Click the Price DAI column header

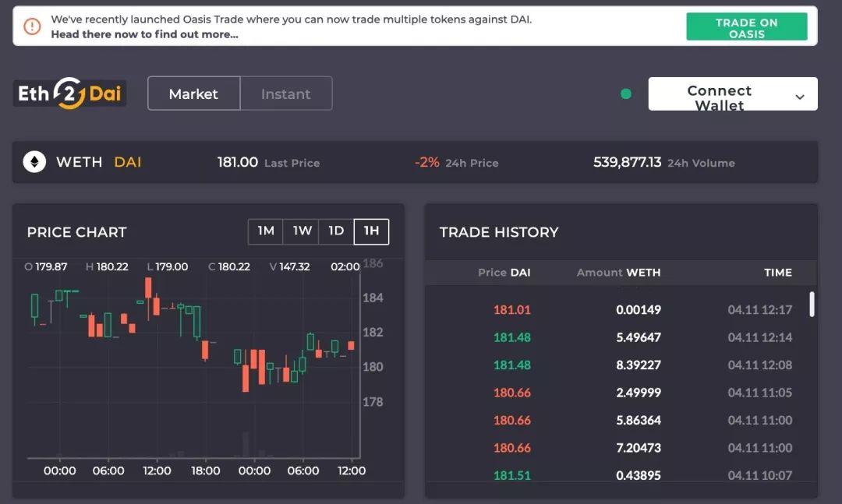click(x=504, y=273)
